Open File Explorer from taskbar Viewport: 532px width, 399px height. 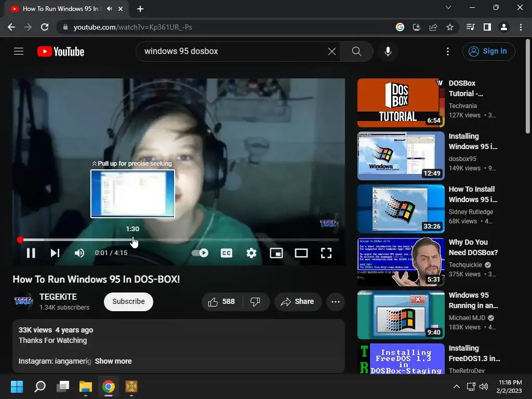(x=86, y=387)
